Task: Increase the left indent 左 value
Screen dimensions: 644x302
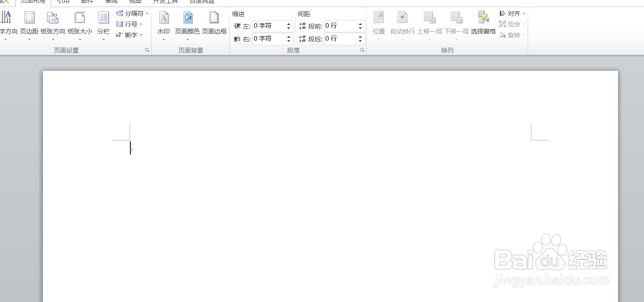Action: click(x=289, y=24)
